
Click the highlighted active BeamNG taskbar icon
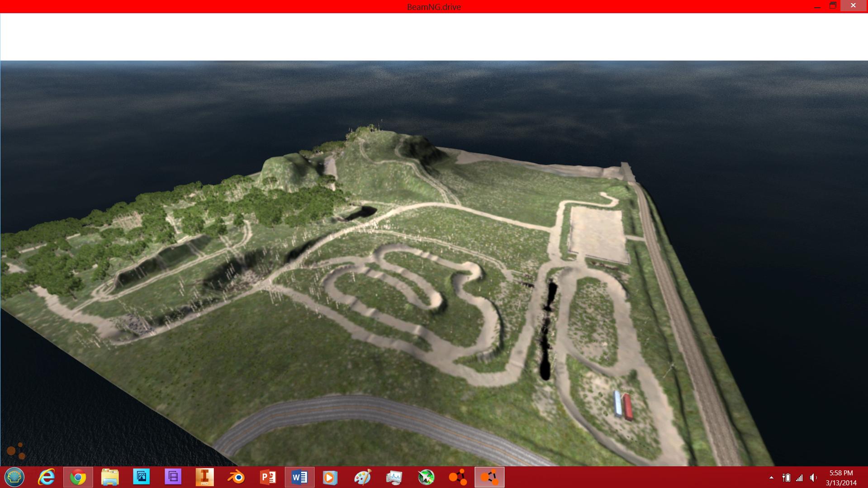pyautogui.click(x=489, y=477)
